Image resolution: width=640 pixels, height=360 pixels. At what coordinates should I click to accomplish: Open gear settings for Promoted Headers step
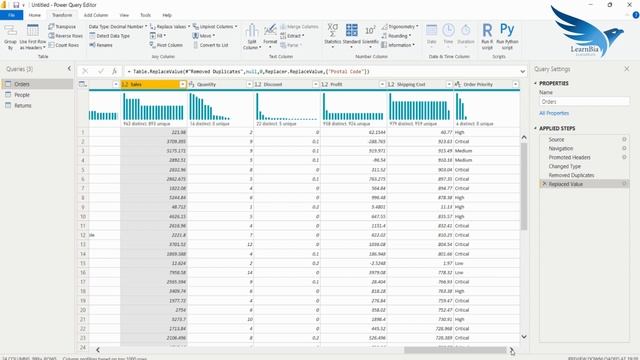tap(624, 158)
